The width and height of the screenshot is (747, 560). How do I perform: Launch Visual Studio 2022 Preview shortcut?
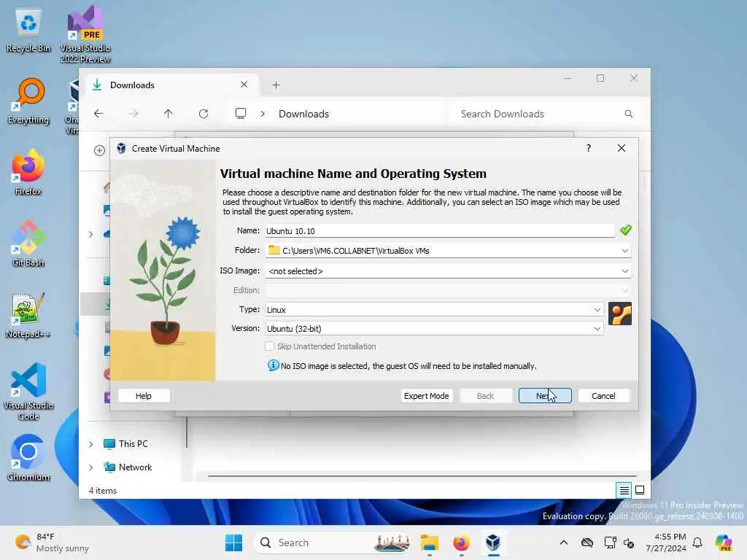tap(85, 35)
